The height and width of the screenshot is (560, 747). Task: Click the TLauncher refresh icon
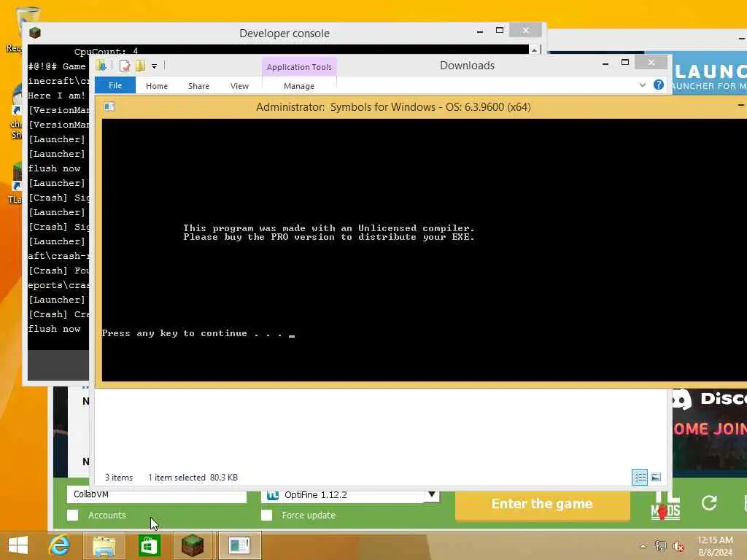709,503
